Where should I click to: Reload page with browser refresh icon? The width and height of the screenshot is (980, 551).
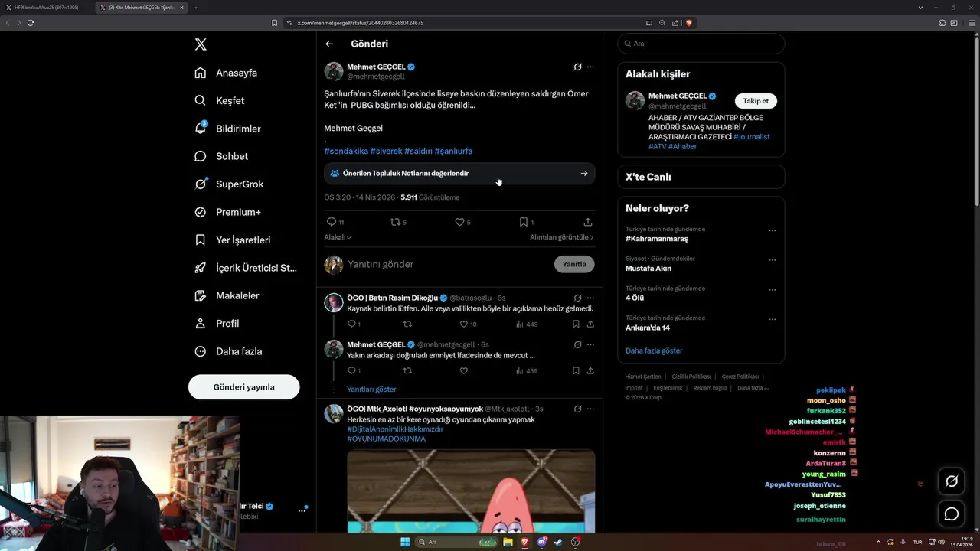31,23
